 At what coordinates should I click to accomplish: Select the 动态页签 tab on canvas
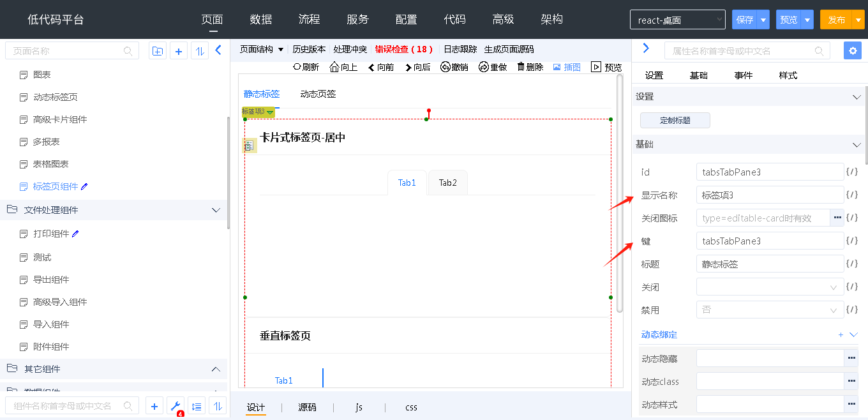[318, 94]
